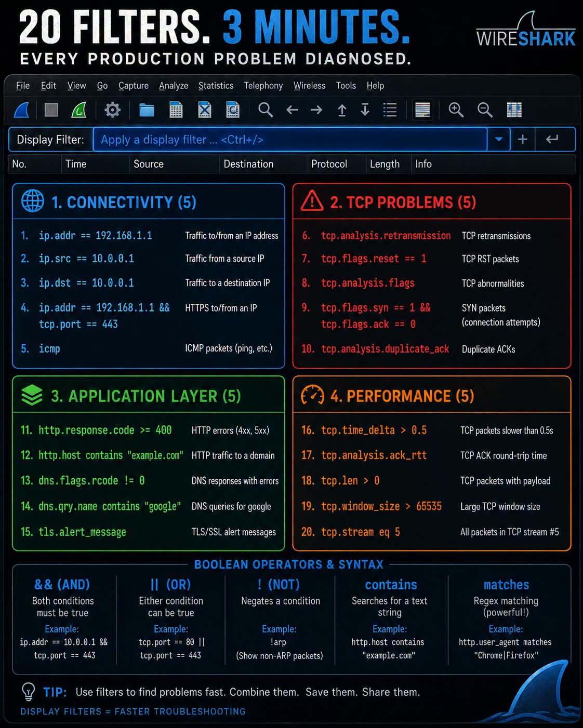Stop capture using the gray square icon
The width and height of the screenshot is (583, 728).
pyautogui.click(x=51, y=110)
